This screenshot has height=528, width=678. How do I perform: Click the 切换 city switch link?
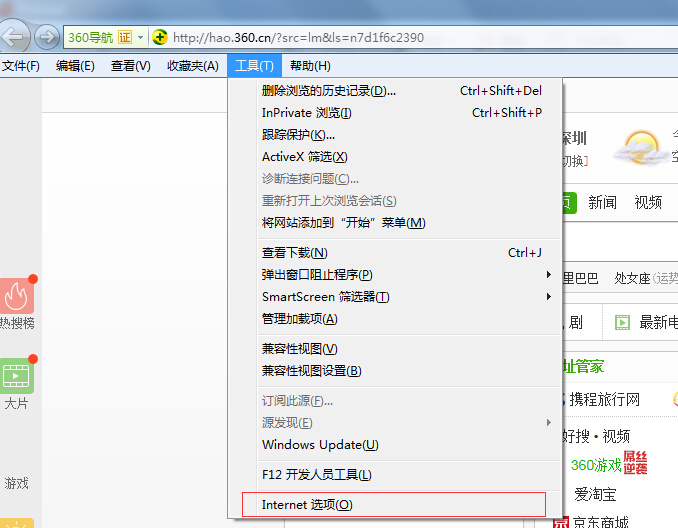[575, 161]
